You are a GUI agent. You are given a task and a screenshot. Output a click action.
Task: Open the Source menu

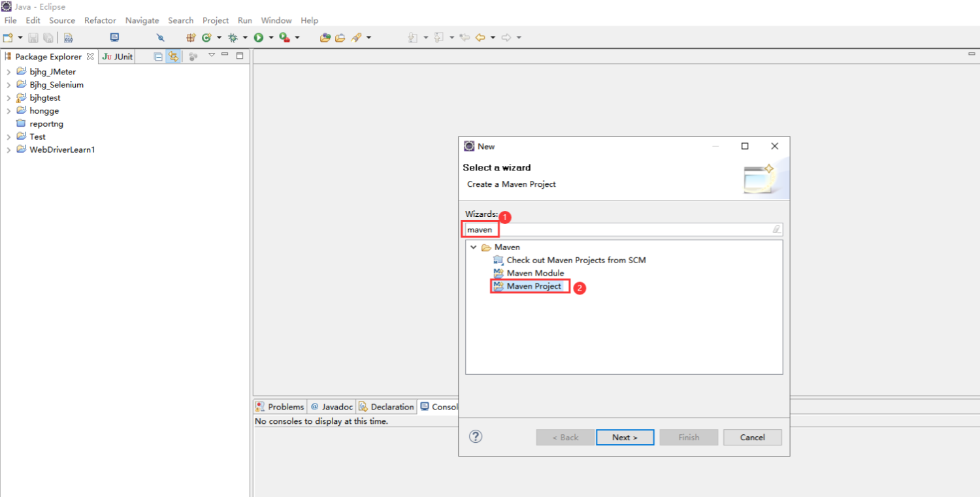pyautogui.click(x=62, y=20)
